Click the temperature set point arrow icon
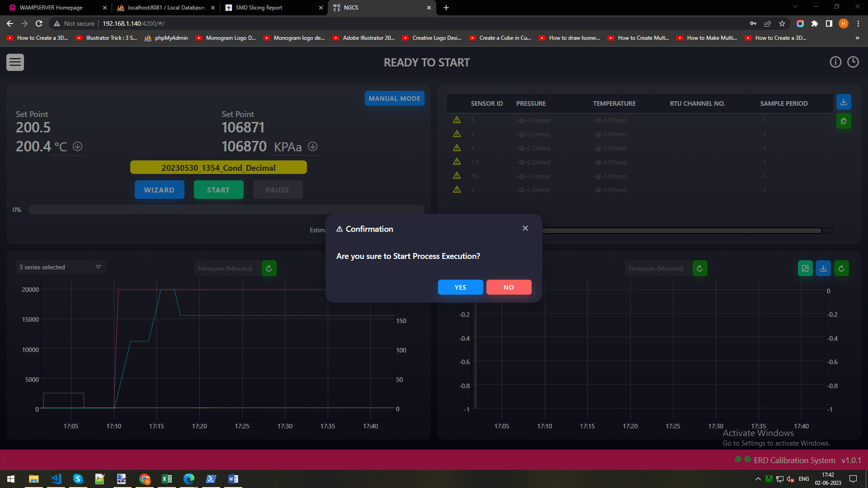This screenshot has width=868, height=488. (78, 146)
